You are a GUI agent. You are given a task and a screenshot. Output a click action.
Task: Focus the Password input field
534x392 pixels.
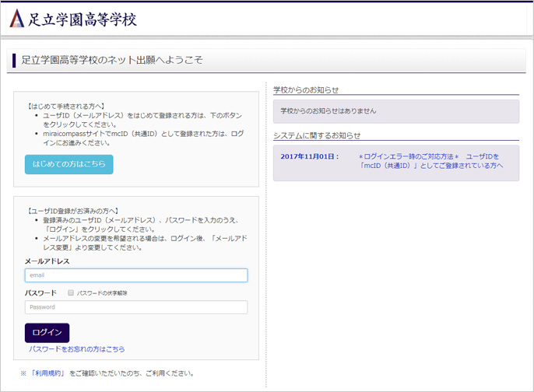pos(135,307)
